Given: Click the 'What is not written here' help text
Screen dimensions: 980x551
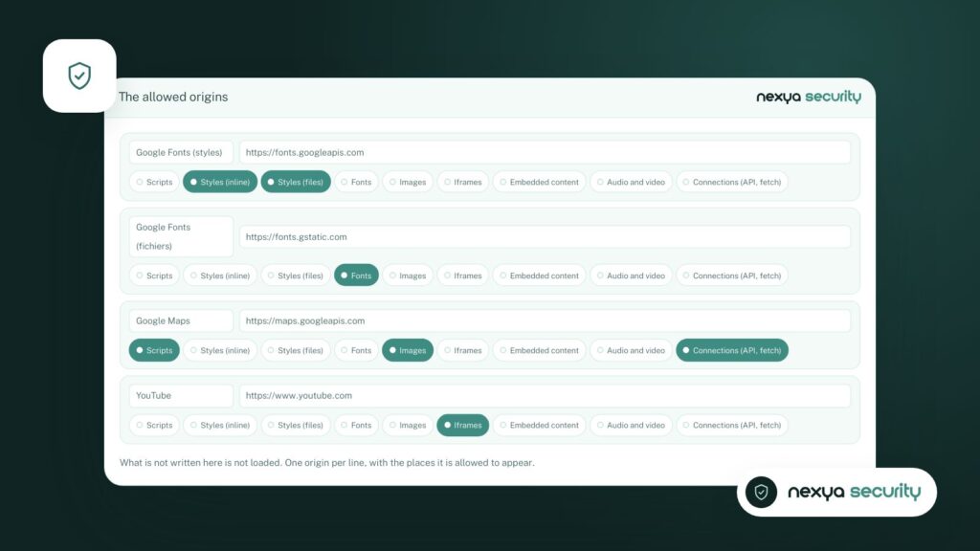Looking at the screenshot, I should click(327, 463).
